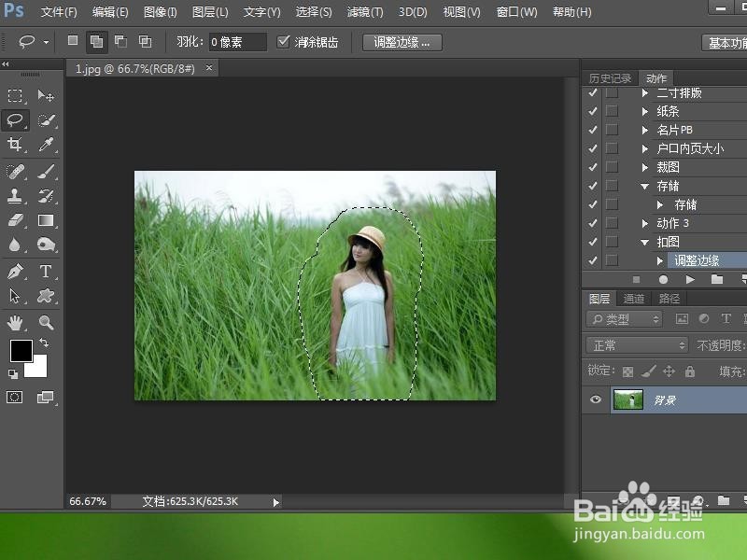Toggle checkmark for 调整边缘 step

point(593,260)
